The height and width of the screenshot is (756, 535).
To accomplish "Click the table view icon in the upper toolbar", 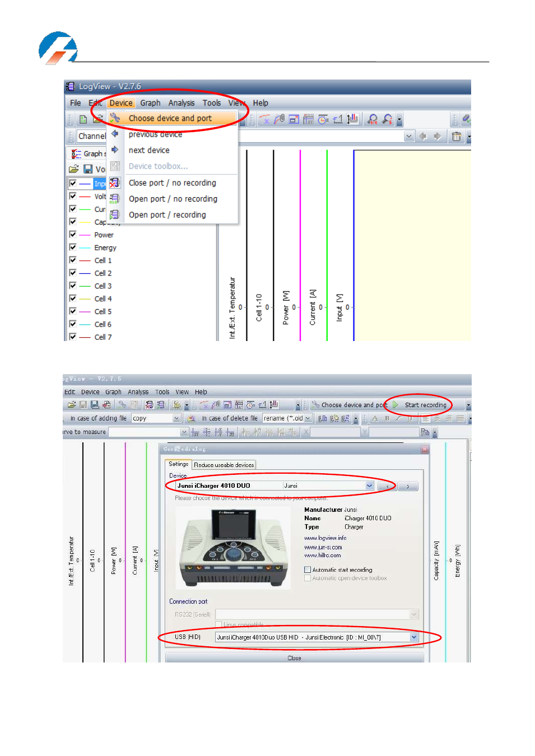I will coord(309,119).
